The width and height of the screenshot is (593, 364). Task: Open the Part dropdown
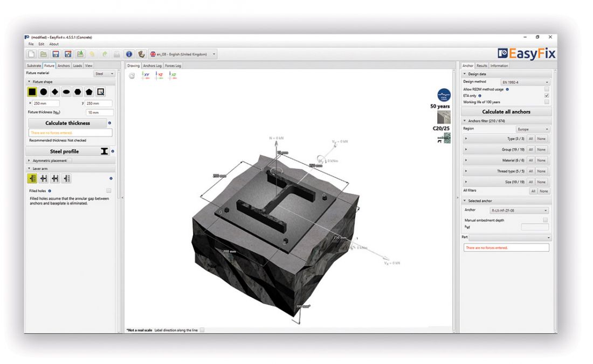coord(510,237)
